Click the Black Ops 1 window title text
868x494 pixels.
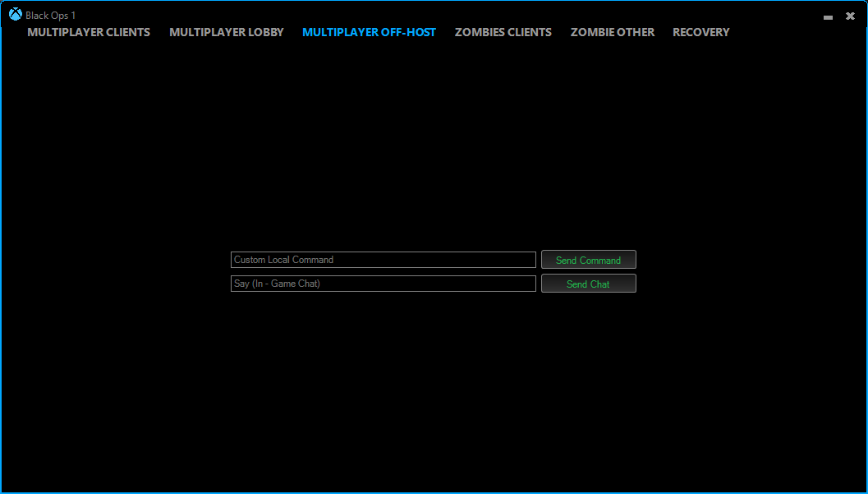[50, 16]
